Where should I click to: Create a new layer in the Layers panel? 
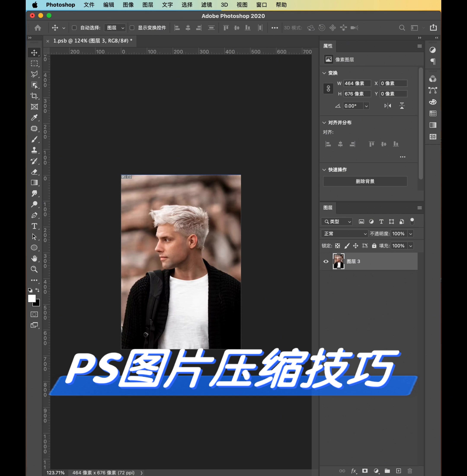398,471
